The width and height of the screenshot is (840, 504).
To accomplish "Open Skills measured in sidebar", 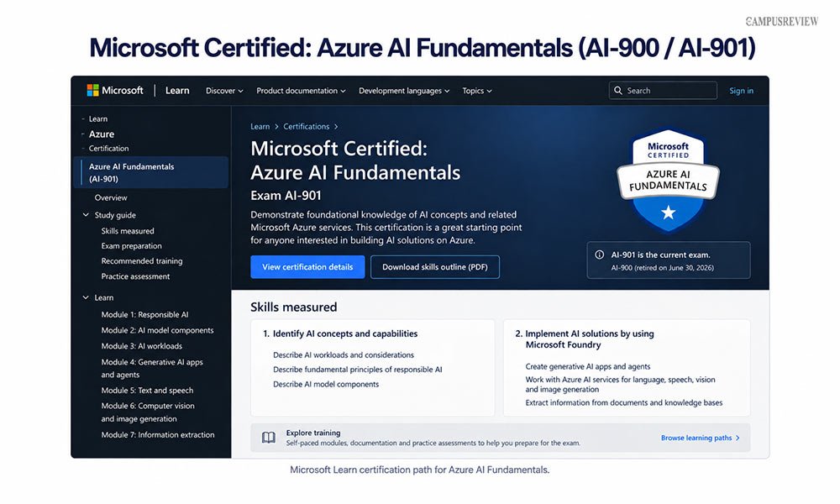I will pos(128,231).
